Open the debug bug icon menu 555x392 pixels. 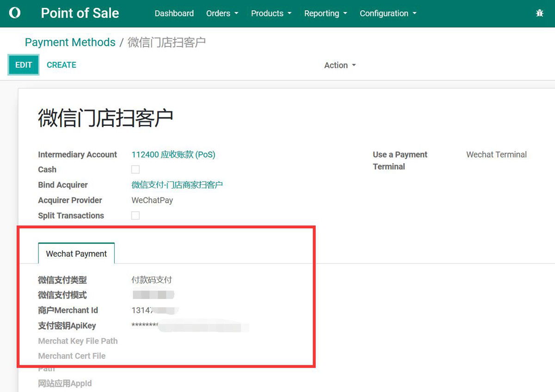pyautogui.click(x=539, y=13)
